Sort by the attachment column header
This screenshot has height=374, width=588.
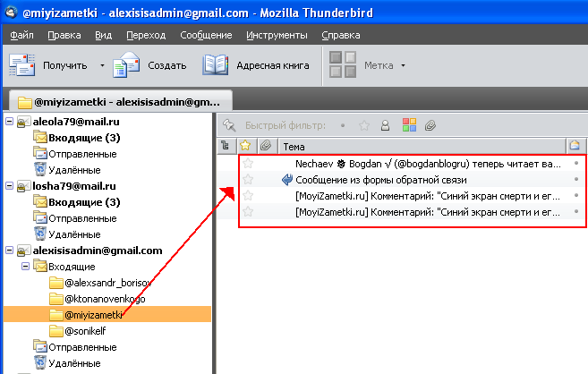266,146
